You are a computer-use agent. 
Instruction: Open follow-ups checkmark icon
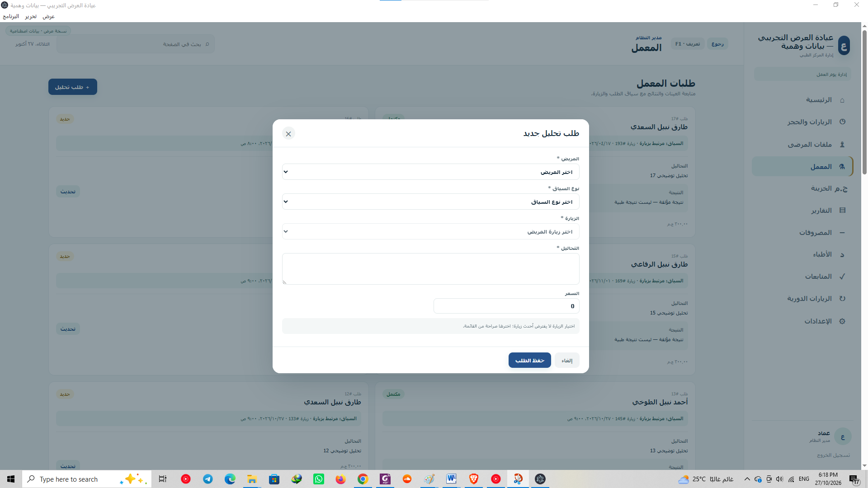coord(842,276)
